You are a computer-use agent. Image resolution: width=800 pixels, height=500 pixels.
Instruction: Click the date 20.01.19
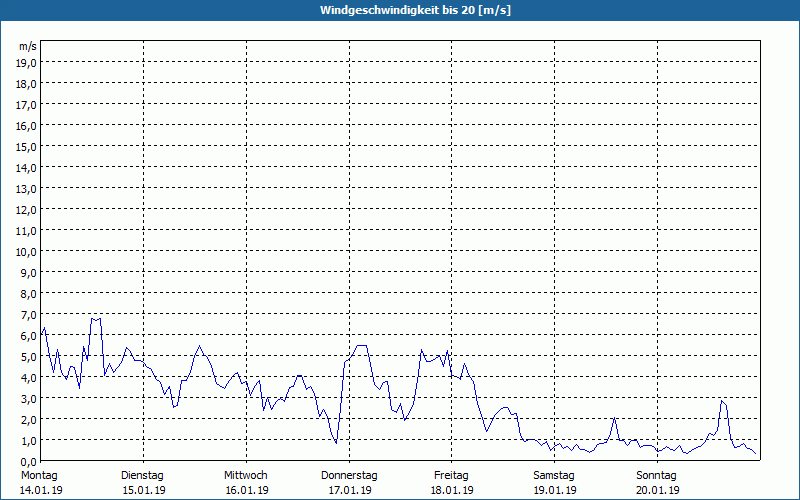[x=658, y=490]
